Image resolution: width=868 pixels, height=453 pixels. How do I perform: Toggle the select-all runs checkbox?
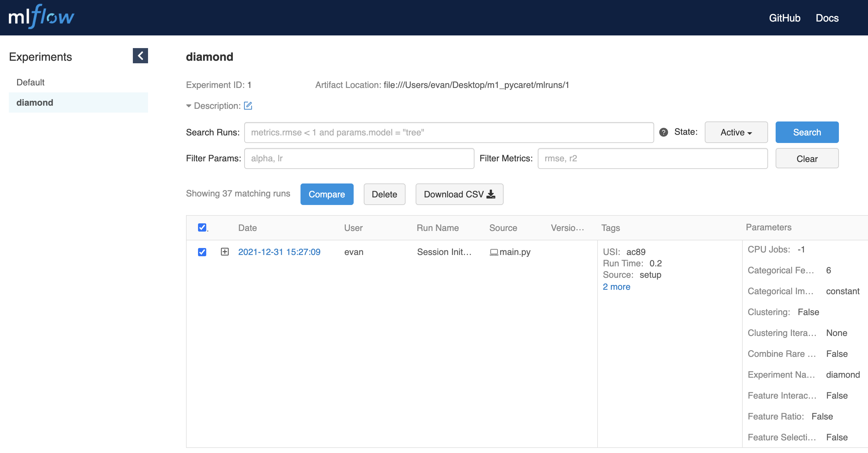(x=202, y=227)
